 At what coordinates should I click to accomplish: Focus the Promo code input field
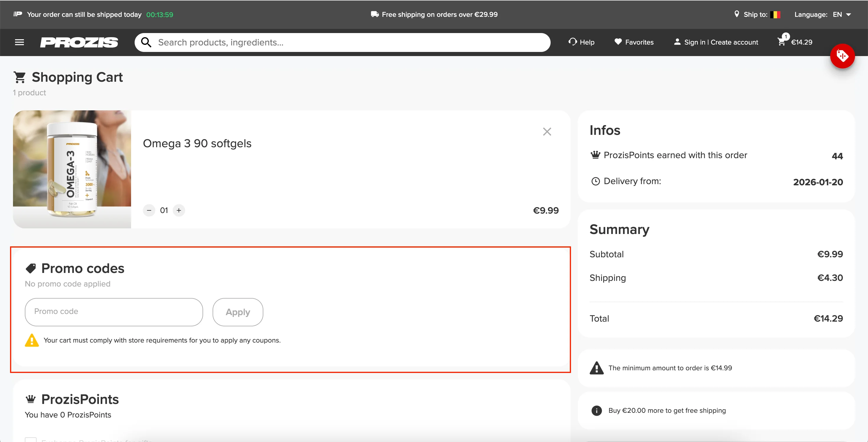114,312
